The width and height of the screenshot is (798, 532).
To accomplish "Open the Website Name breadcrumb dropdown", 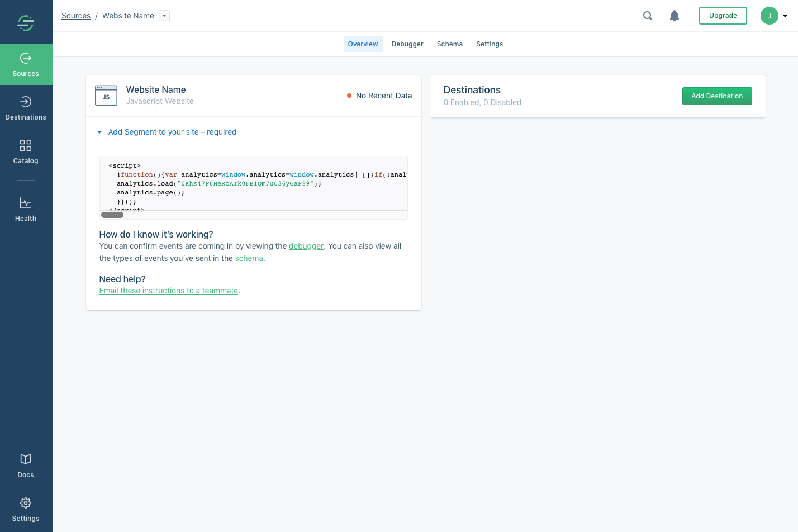I will 164,16.
